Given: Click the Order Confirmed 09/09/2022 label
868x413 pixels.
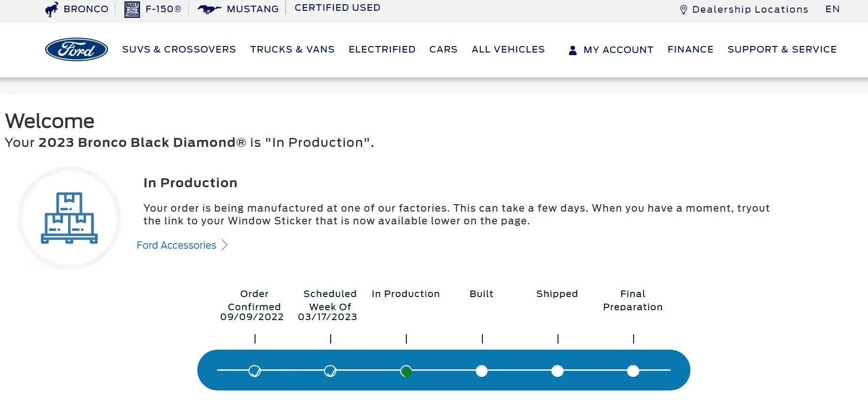Looking at the screenshot, I should (252, 305).
